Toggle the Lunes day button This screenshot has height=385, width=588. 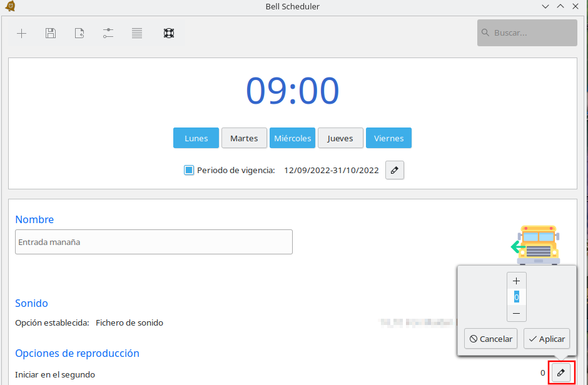pos(196,138)
